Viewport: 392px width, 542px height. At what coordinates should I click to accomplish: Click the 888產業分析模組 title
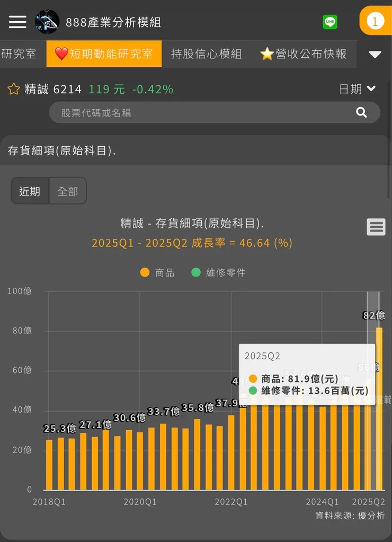click(x=113, y=22)
